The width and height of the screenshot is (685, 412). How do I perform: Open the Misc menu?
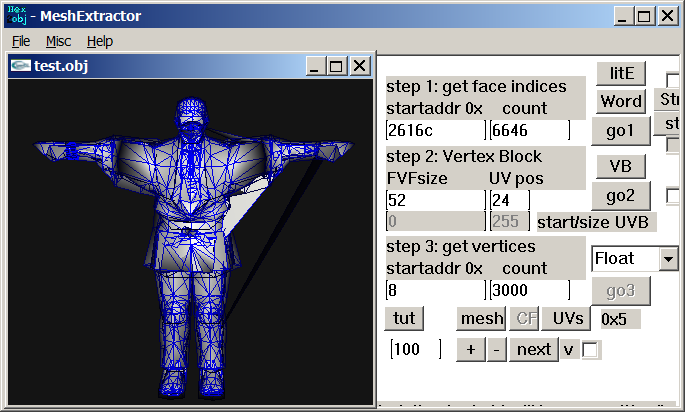(x=58, y=41)
